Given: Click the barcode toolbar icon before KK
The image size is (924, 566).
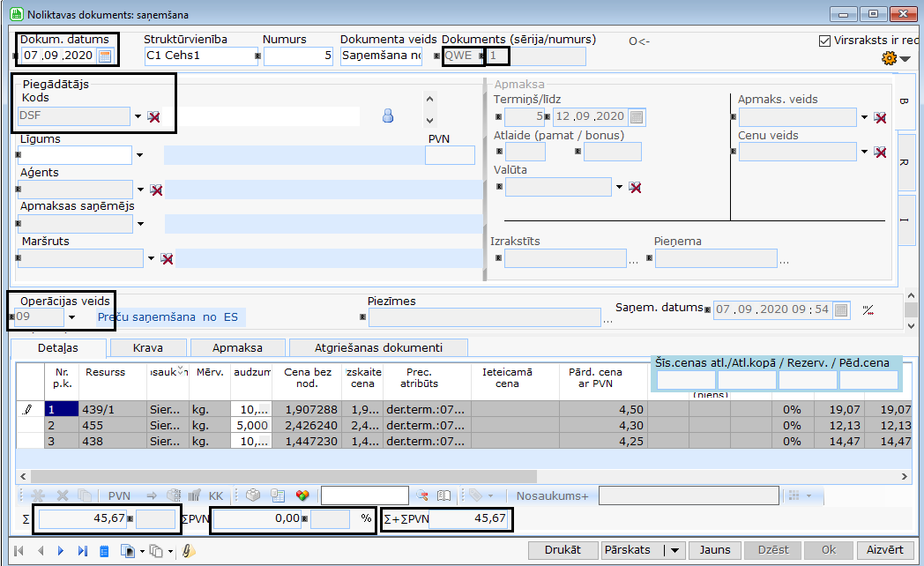Looking at the screenshot, I should (x=195, y=496).
